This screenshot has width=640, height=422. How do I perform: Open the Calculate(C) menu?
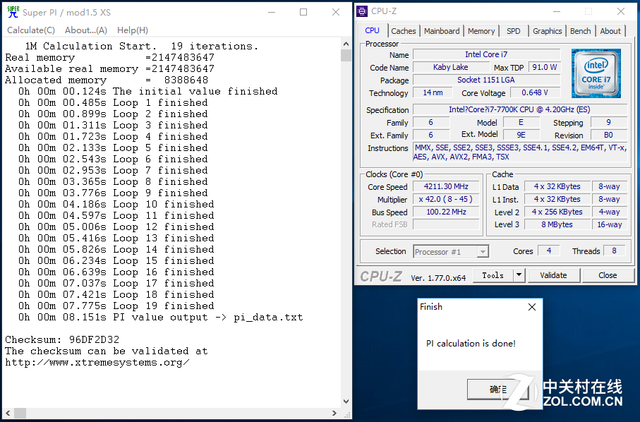[30, 30]
